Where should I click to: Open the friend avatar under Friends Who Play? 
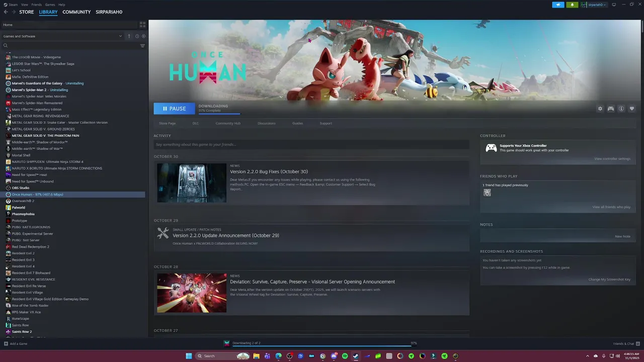(x=487, y=193)
